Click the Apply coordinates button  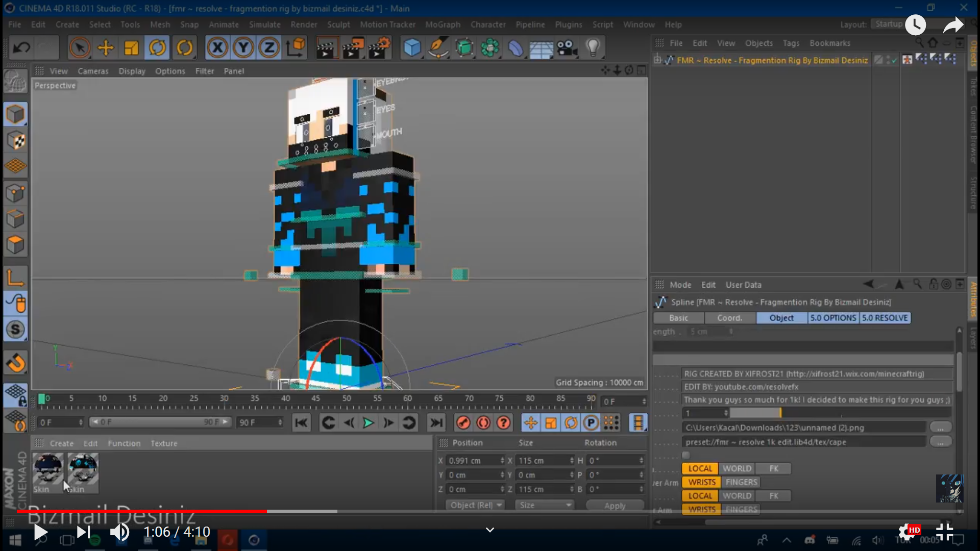pyautogui.click(x=615, y=505)
